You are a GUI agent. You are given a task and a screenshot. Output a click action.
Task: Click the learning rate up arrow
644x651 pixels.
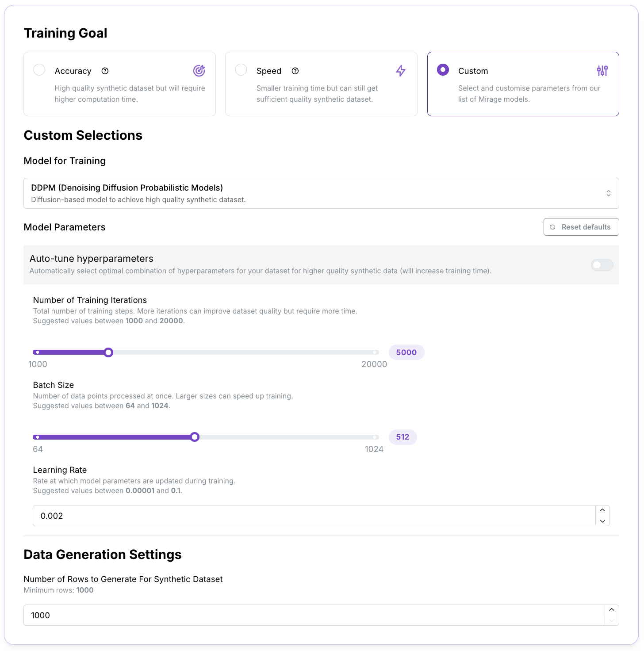tap(602, 510)
